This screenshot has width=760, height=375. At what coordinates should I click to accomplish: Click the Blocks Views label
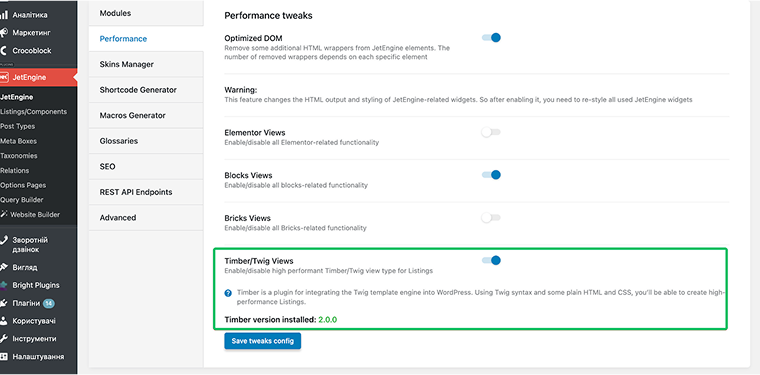click(248, 175)
